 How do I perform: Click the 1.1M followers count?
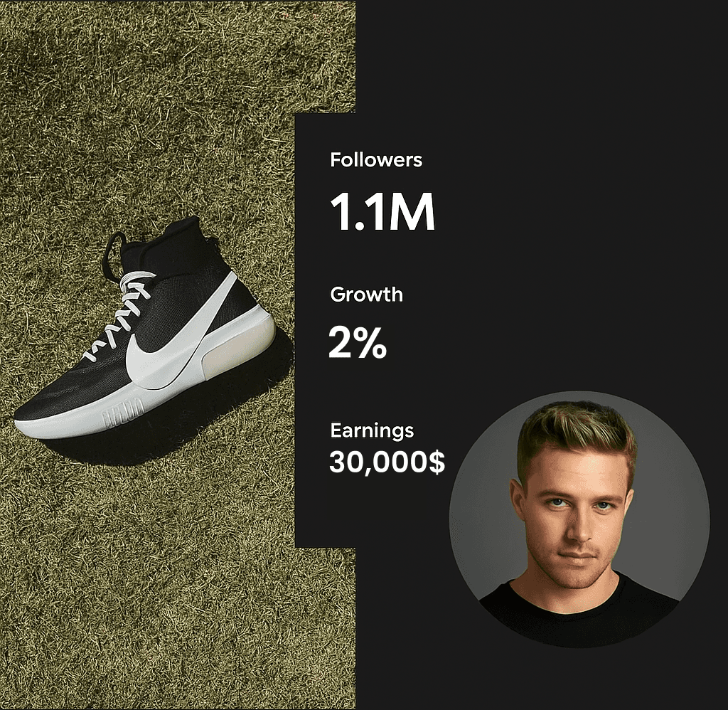(382, 211)
